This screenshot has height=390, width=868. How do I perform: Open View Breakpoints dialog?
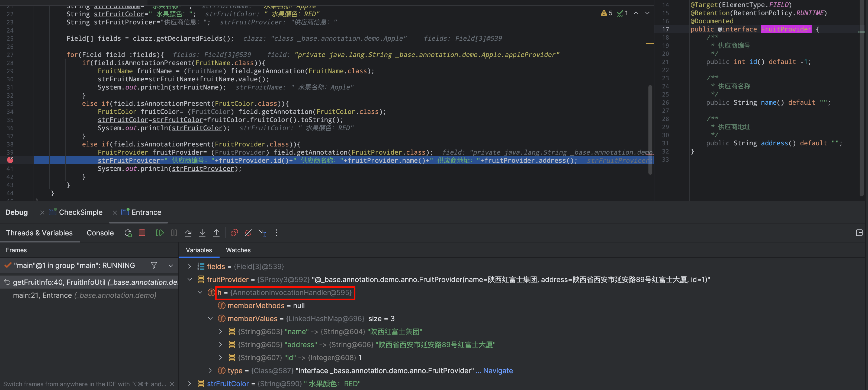(x=234, y=233)
